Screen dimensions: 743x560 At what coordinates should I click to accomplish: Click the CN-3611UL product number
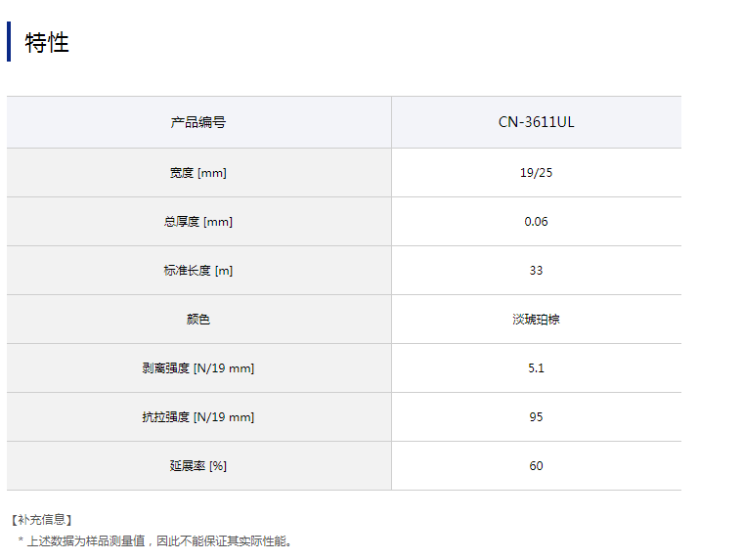click(536, 122)
